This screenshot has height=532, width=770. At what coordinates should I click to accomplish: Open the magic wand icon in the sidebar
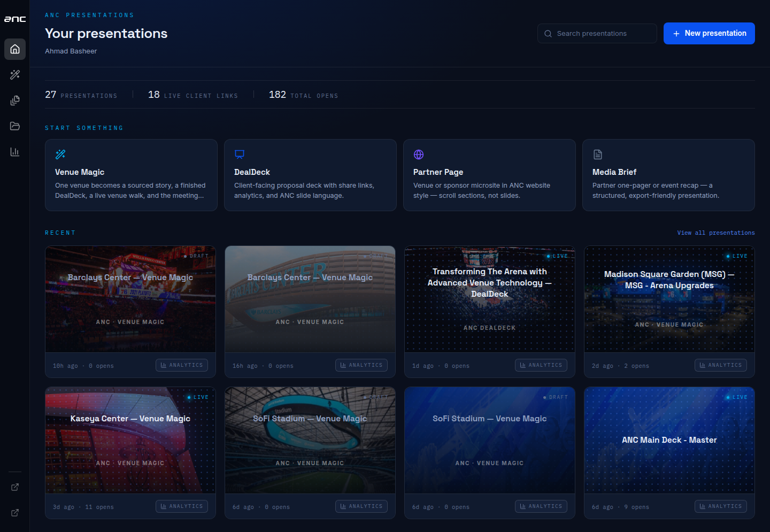click(15, 75)
